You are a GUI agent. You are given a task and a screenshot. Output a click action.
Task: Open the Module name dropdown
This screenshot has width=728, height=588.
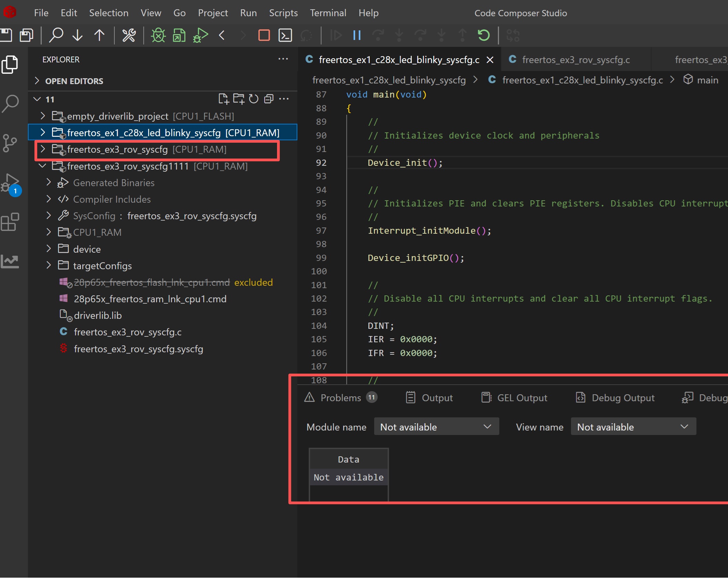[437, 427]
